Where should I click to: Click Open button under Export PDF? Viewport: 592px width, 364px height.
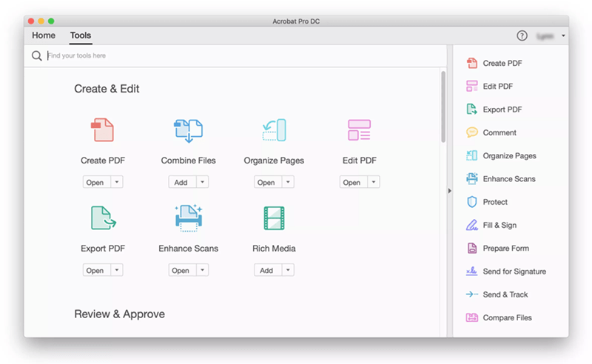(x=97, y=270)
